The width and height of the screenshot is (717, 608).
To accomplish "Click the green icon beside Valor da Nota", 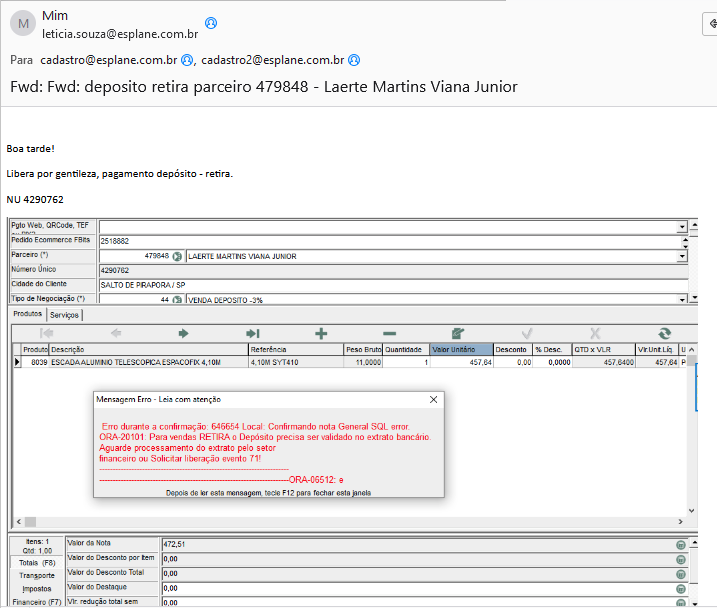I will [x=680, y=545].
